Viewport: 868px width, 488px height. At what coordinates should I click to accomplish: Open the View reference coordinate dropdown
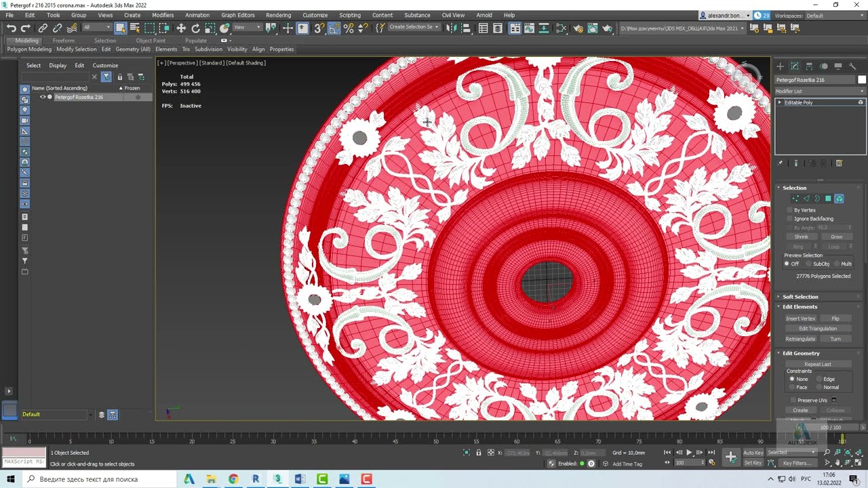coord(248,28)
